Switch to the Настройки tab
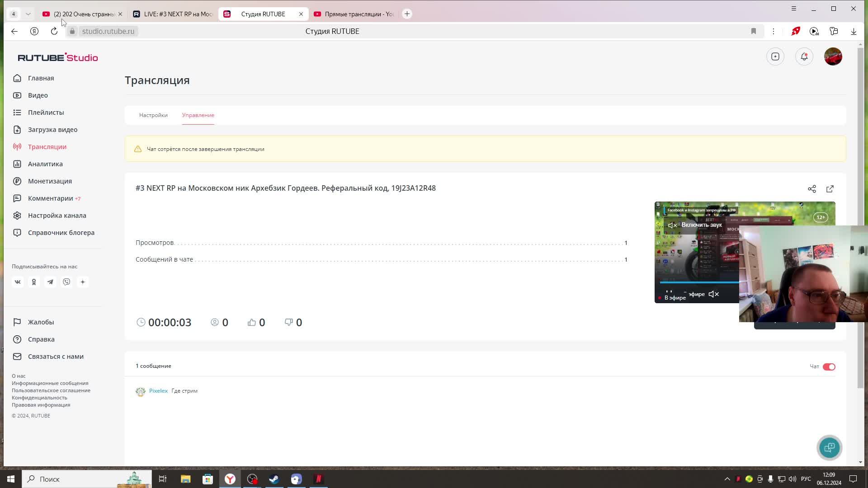868x488 pixels. pyautogui.click(x=153, y=115)
